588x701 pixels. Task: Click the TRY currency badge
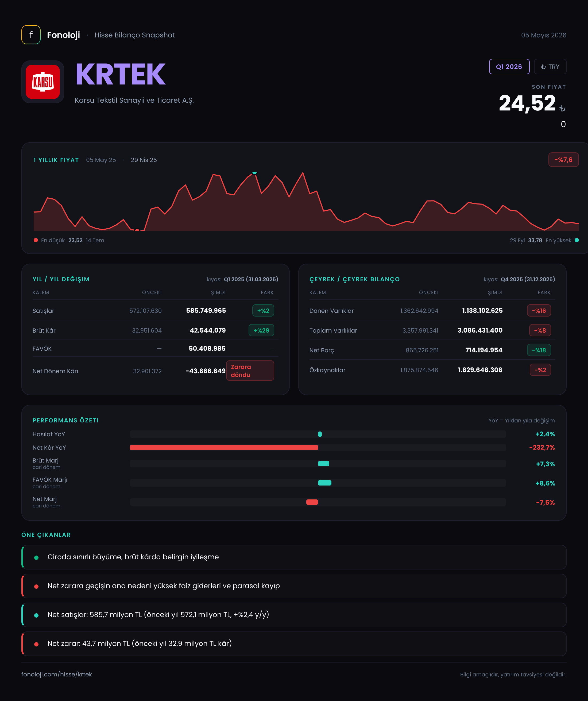(x=550, y=66)
